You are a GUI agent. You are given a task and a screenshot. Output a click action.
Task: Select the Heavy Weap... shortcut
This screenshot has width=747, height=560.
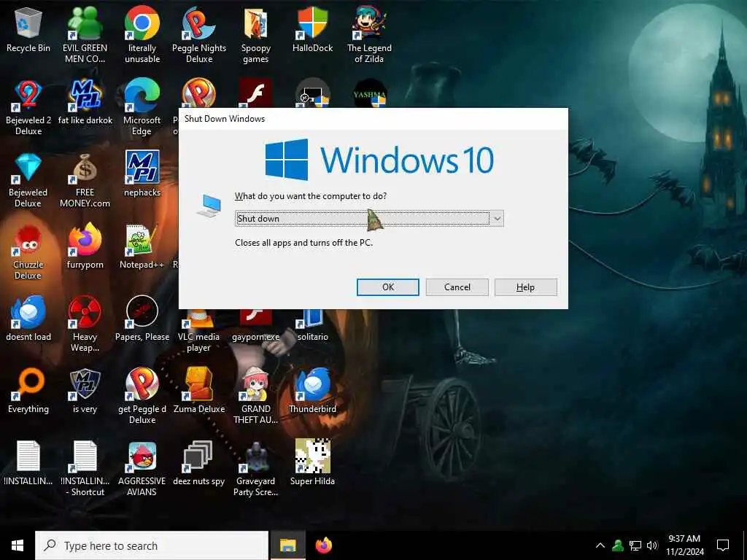coord(85,323)
